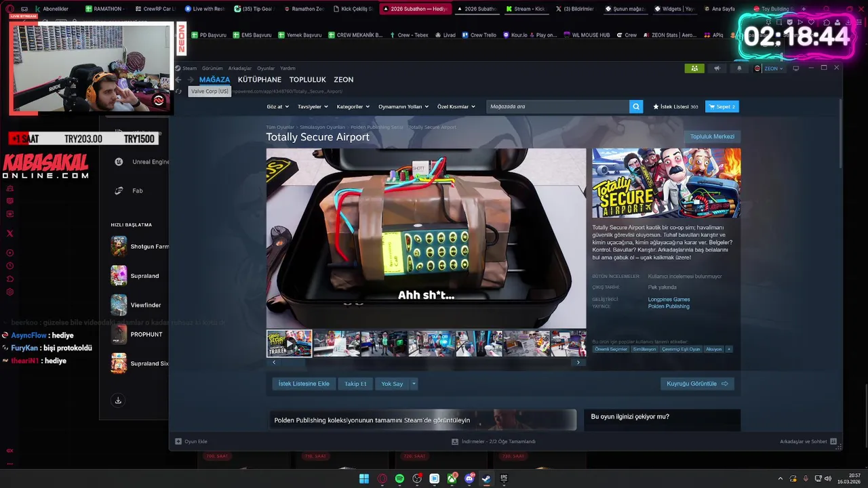Open İstek Listesi wishlist link
Image resolution: width=868 pixels, height=488 pixels.
point(675,106)
